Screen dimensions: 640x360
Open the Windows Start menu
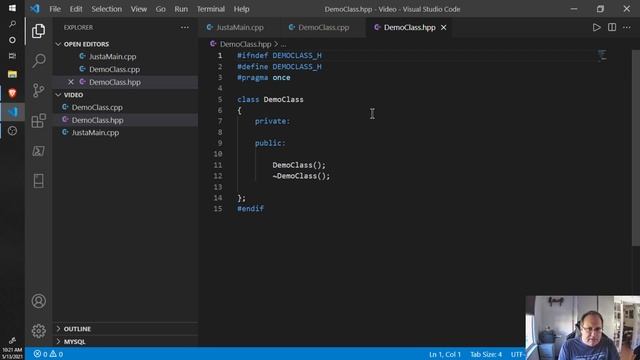click(12, 8)
